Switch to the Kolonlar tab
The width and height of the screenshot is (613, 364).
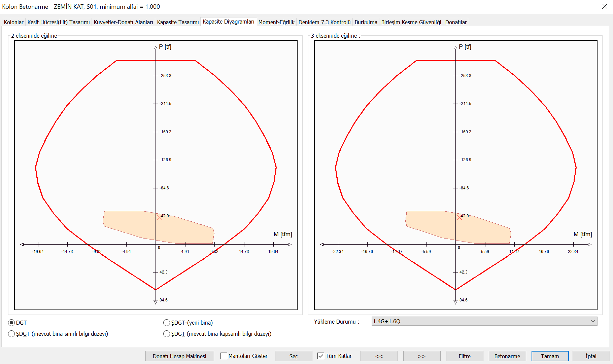[14, 22]
